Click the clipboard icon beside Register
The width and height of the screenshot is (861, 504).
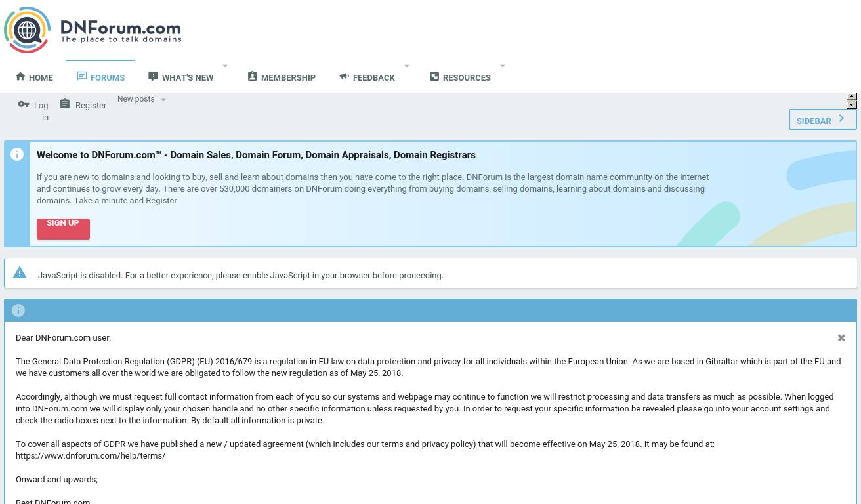tap(65, 104)
